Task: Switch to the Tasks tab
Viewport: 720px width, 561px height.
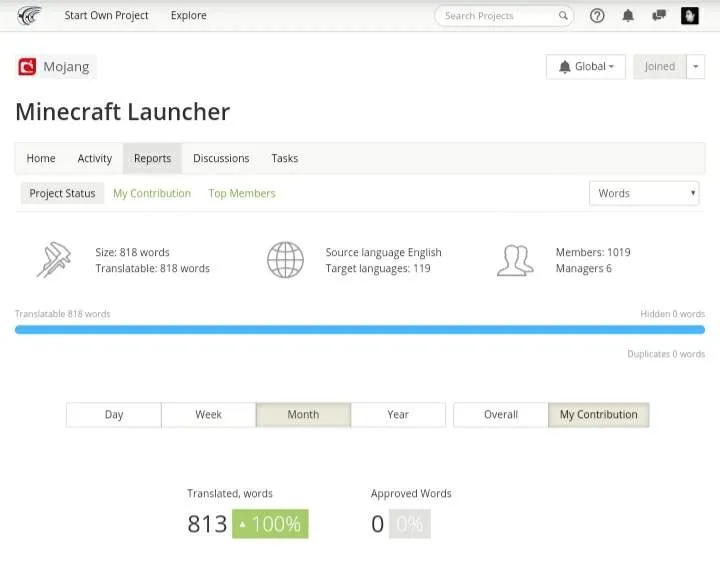Action: click(285, 158)
